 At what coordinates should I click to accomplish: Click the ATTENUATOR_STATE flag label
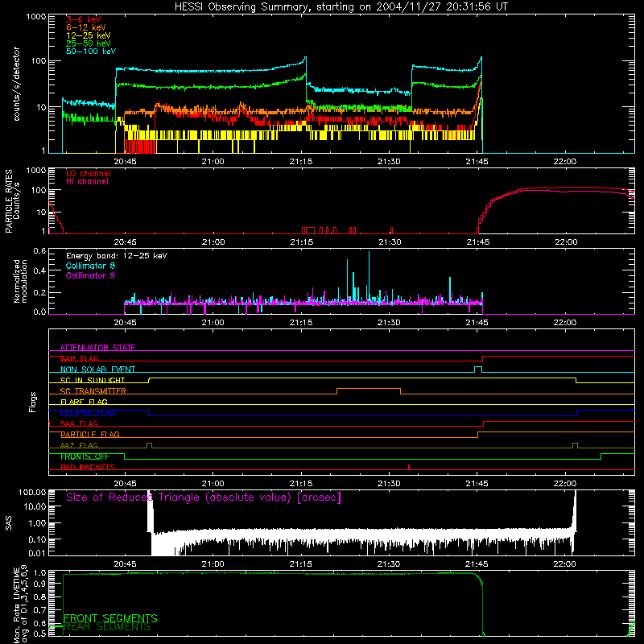tap(97, 348)
